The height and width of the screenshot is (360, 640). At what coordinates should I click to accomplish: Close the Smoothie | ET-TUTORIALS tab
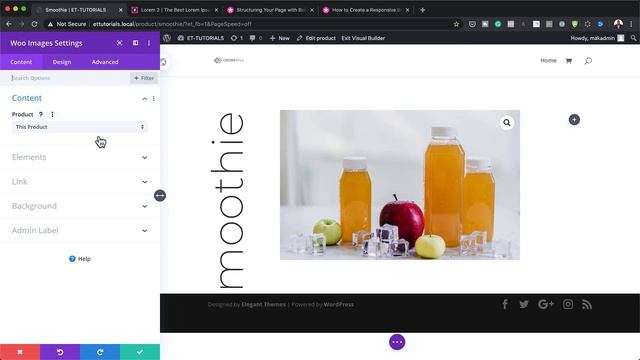[120, 10]
